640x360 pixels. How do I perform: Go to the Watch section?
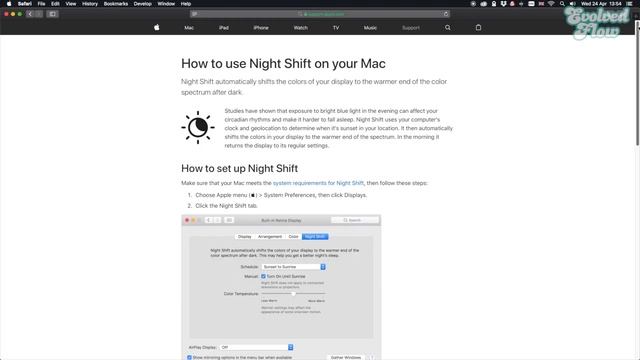(300, 28)
